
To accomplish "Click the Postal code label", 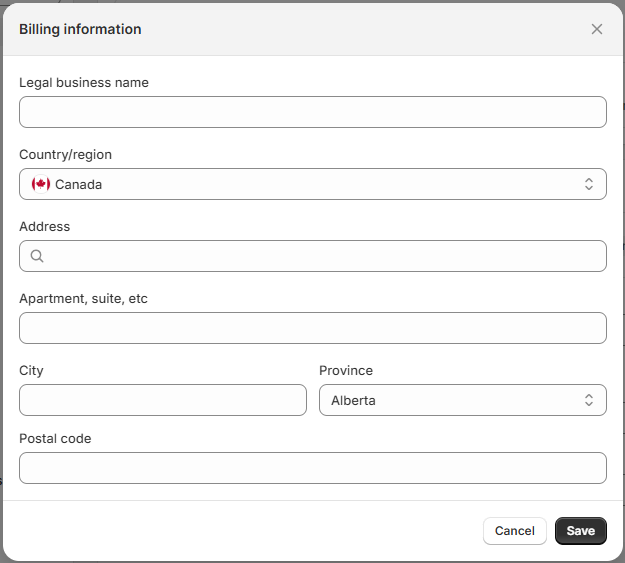I will (55, 439).
